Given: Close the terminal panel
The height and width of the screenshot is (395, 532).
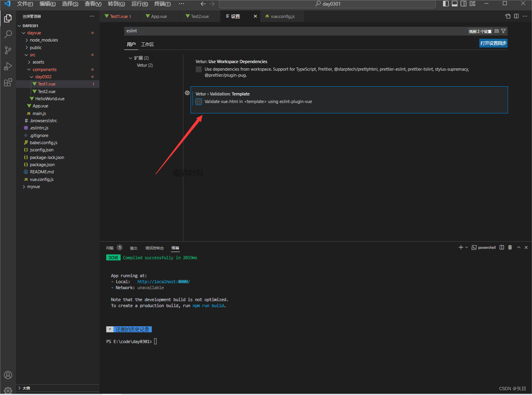Looking at the screenshot, I should pyautogui.click(x=526, y=248).
